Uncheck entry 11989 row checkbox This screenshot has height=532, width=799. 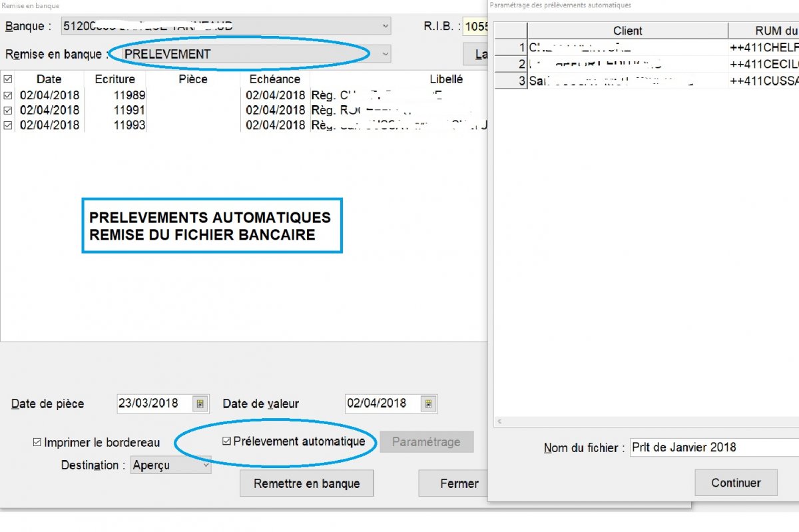pyautogui.click(x=8, y=95)
